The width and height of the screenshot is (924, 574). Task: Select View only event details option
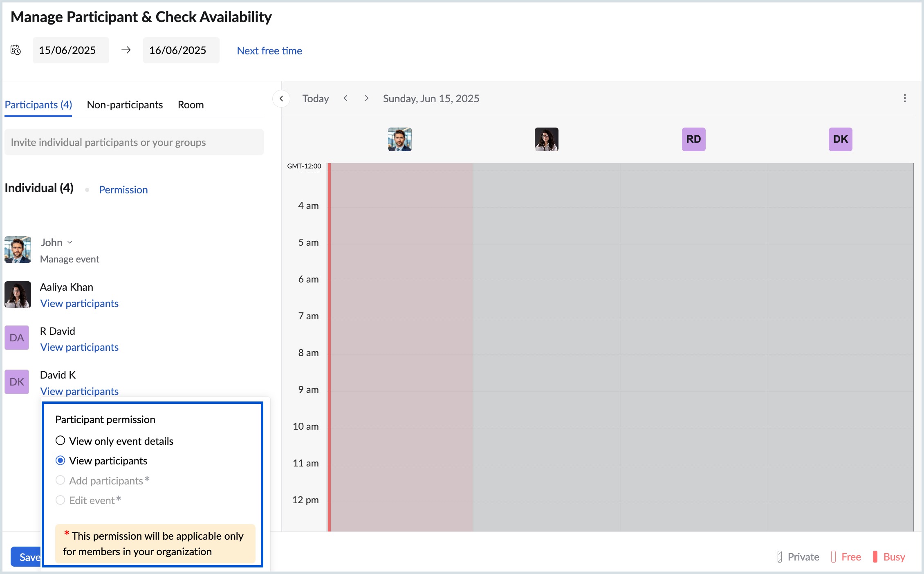(61, 441)
